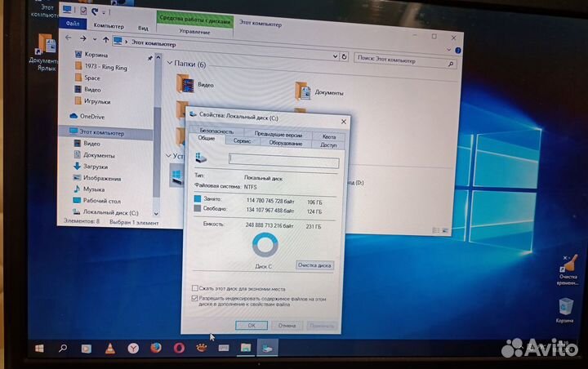Click the search magnifier in Explorer
This screenshot has width=588, height=369.
coord(451,64)
